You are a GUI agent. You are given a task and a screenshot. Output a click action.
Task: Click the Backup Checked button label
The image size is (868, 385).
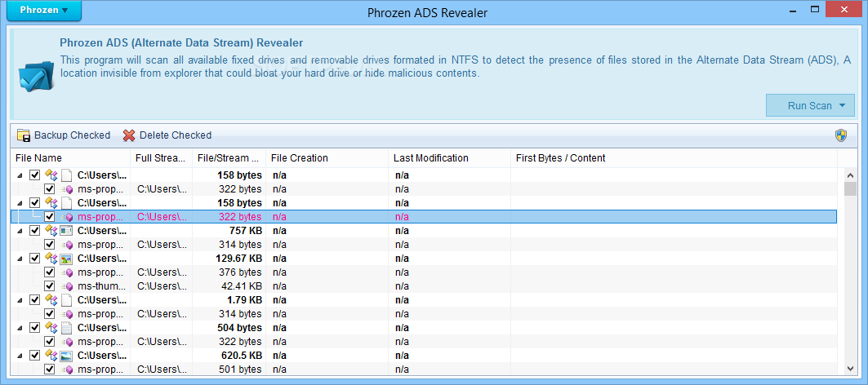click(x=72, y=135)
